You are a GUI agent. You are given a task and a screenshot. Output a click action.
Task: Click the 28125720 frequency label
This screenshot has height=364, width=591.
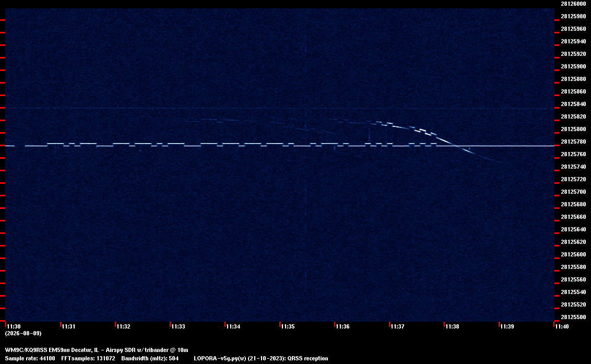(x=573, y=179)
